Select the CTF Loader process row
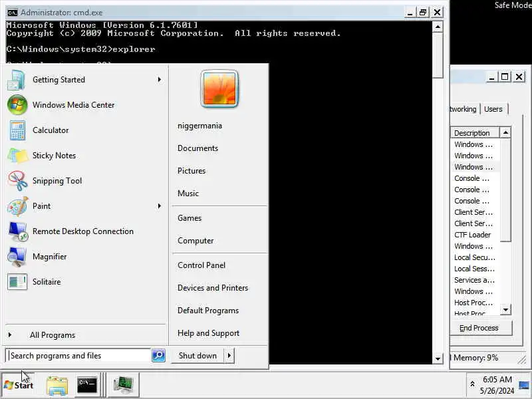Image resolution: width=532 pixels, height=399 pixels. tap(475, 235)
